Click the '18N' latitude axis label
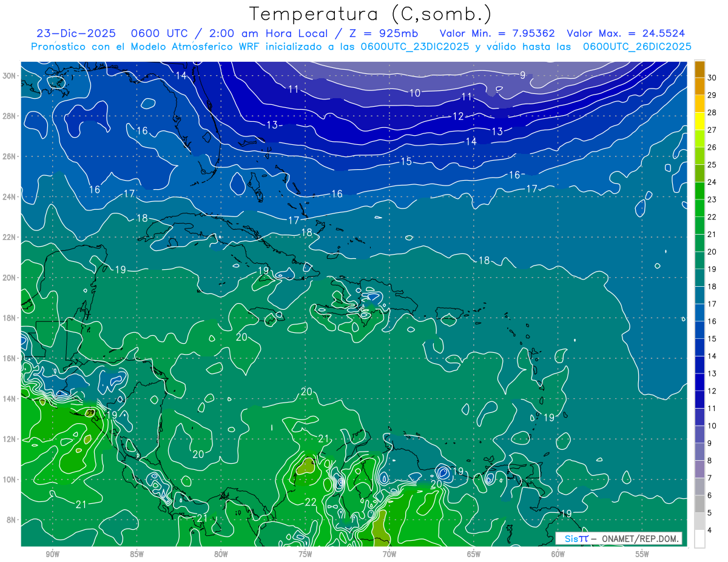The width and height of the screenshot is (728, 562). [x=9, y=318]
